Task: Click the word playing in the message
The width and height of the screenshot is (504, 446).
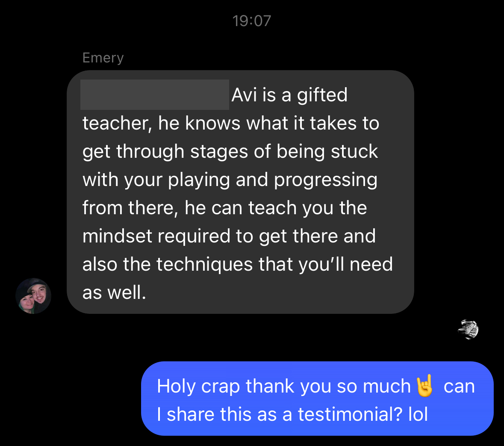Action: [x=199, y=180]
